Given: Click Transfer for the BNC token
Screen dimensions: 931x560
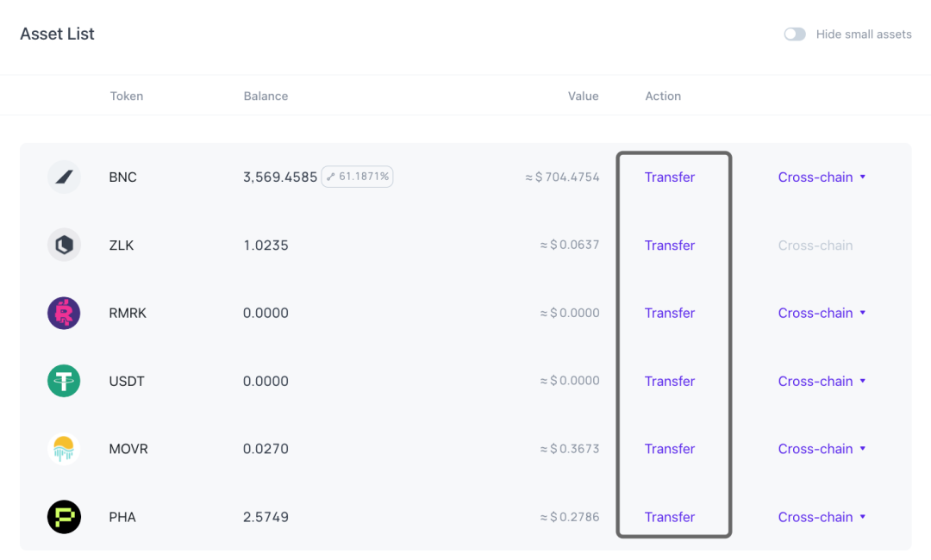Looking at the screenshot, I should coord(670,177).
